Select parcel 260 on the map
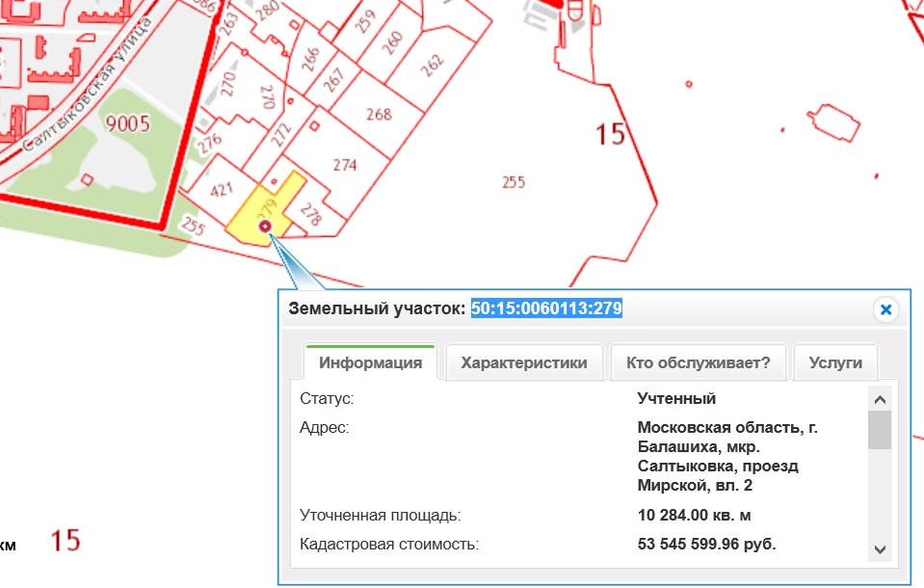The height and width of the screenshot is (588, 924). [392, 43]
